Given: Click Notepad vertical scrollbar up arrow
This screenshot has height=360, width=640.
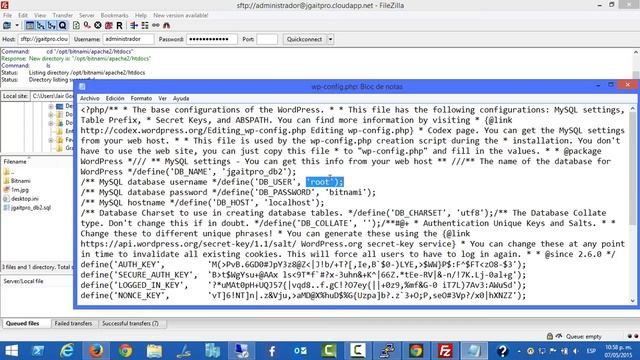Looking at the screenshot, I should tap(633, 109).
